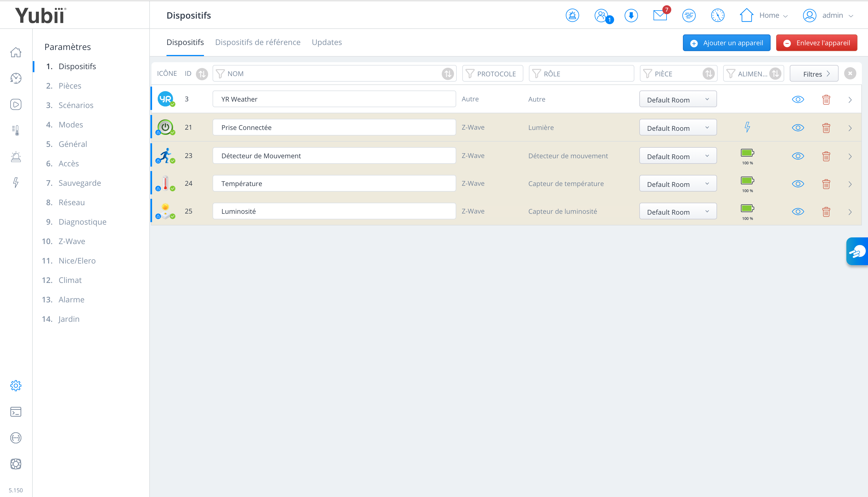This screenshot has height=497, width=868.
Task: Toggle visibility of Prise Connectée
Action: click(798, 128)
